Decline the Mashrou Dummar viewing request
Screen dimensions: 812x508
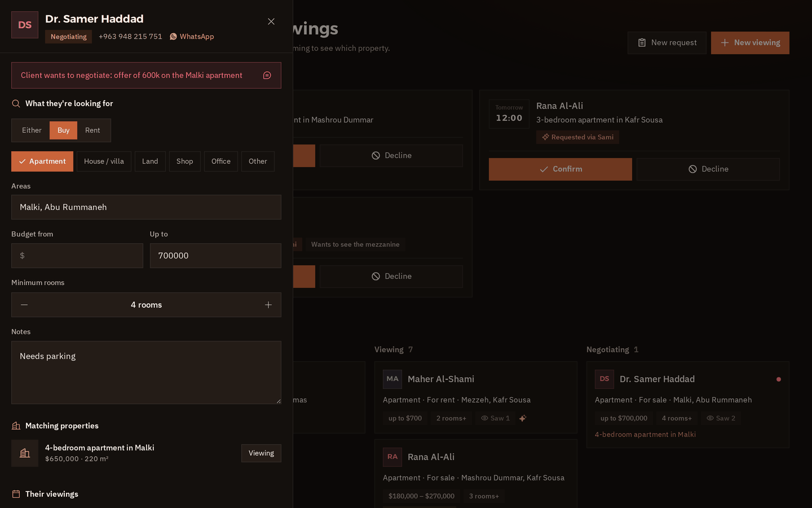click(391, 156)
